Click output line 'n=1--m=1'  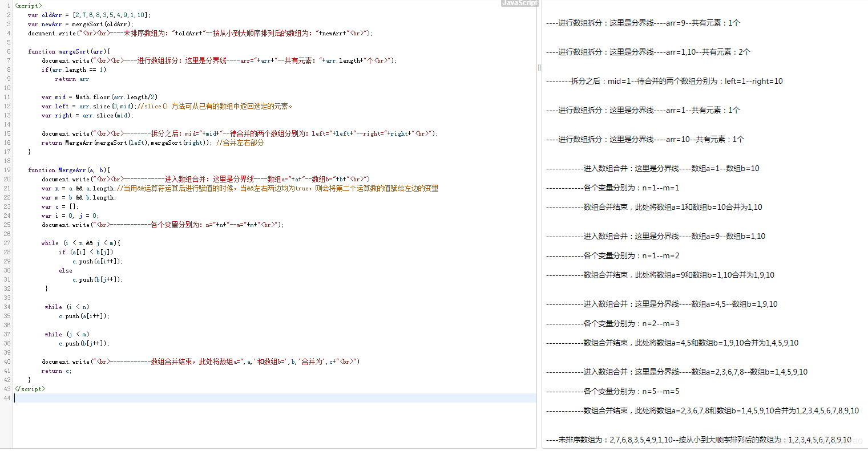coord(612,188)
